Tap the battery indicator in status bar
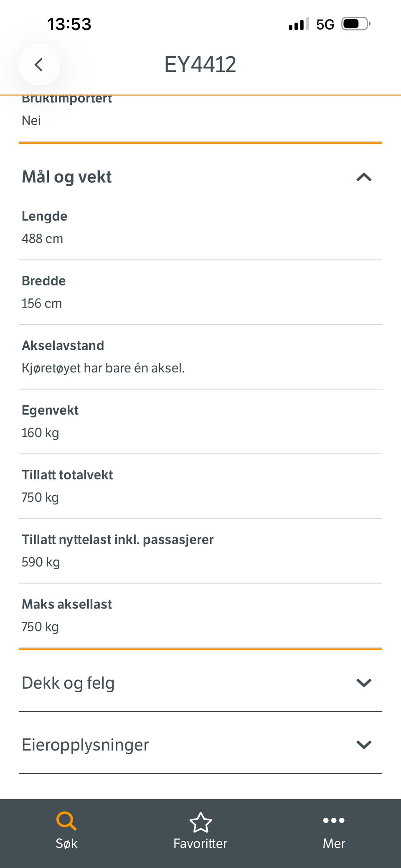The width and height of the screenshot is (401, 868). 356,24
